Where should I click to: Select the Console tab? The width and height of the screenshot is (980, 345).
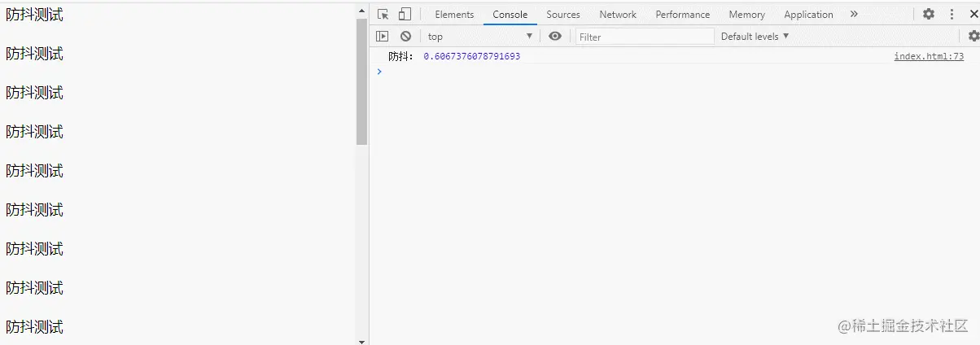[510, 14]
